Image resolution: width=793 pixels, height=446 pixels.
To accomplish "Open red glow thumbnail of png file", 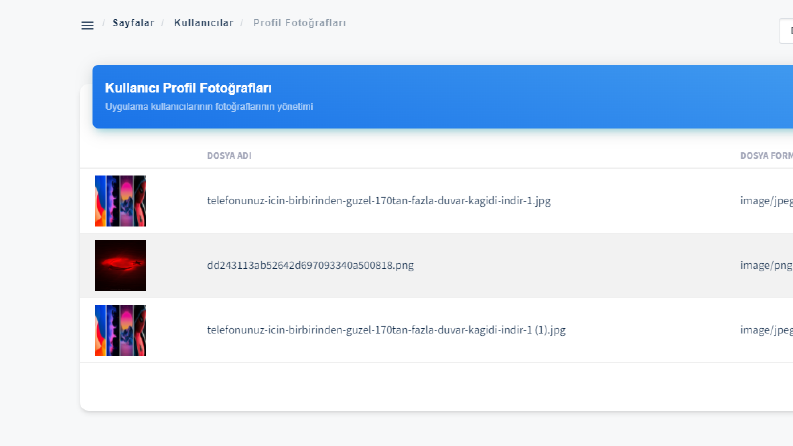I will (x=120, y=265).
